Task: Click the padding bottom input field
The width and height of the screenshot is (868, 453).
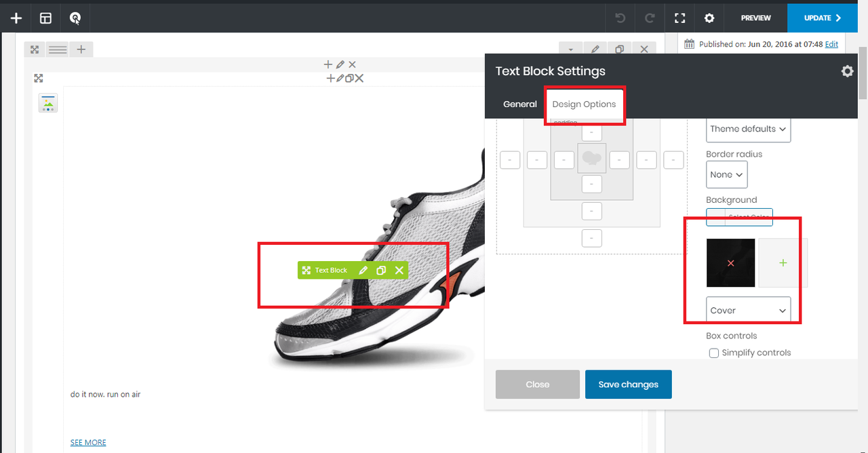Action: pyautogui.click(x=592, y=184)
